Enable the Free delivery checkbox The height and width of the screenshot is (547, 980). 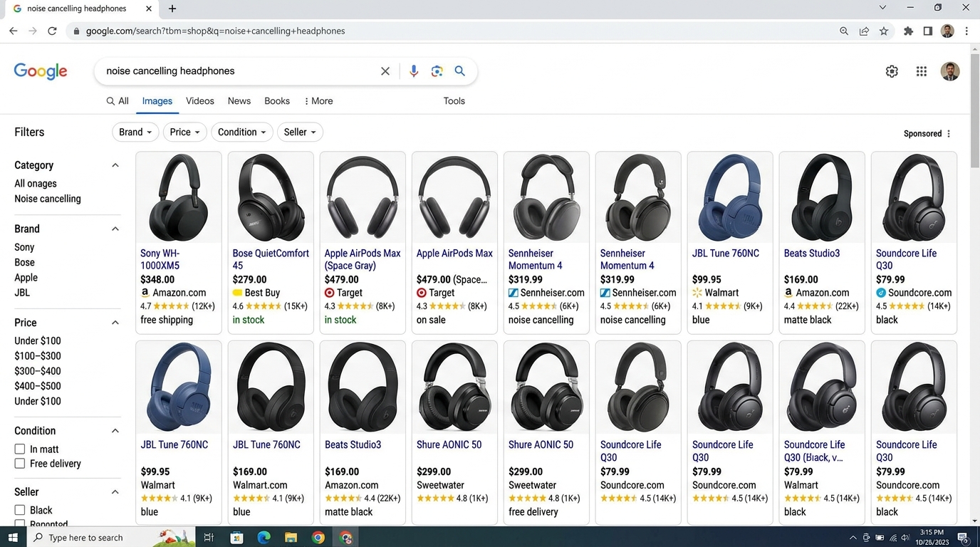click(20, 464)
